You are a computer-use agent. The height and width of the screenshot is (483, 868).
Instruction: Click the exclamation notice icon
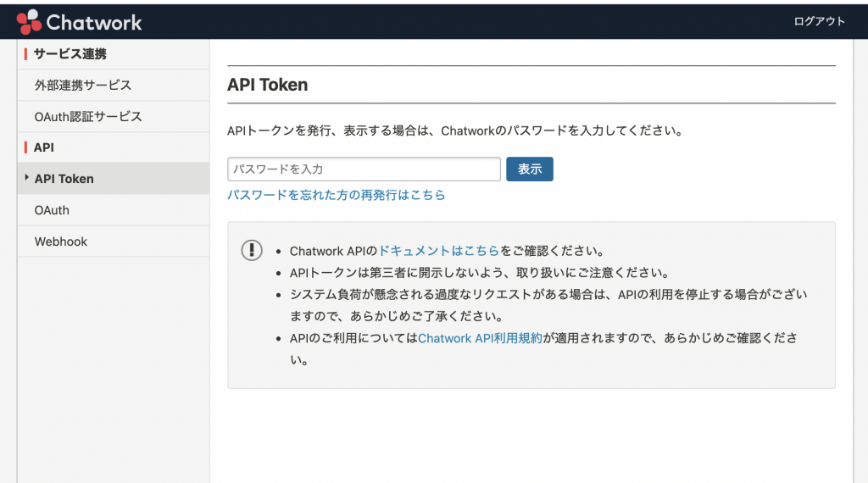click(252, 251)
